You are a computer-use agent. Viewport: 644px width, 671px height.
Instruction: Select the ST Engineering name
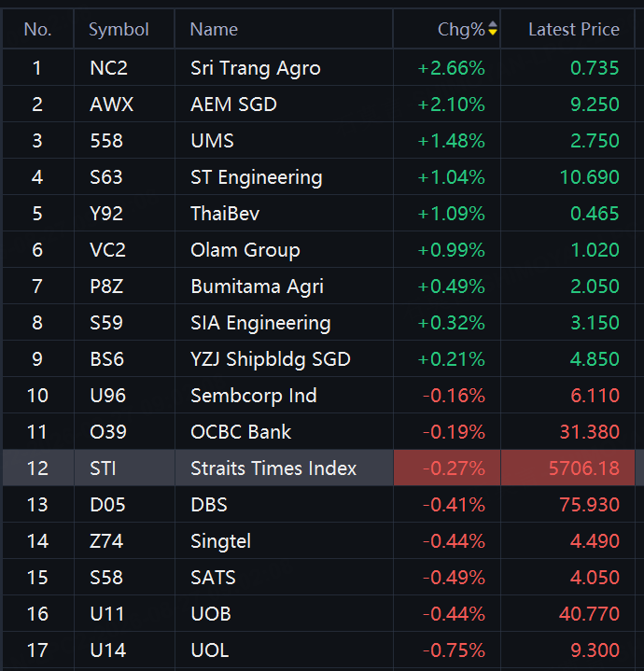pos(256,177)
